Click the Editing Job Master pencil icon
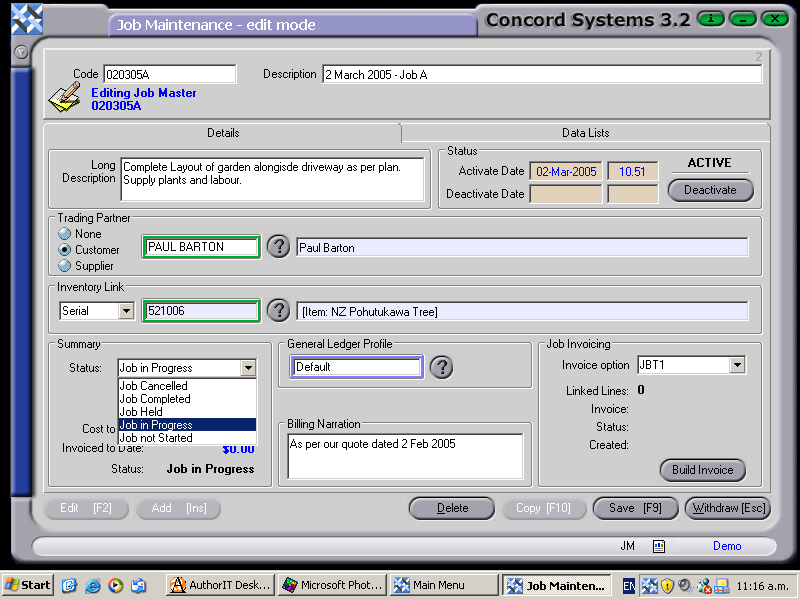This screenshot has width=800, height=600. (x=64, y=95)
